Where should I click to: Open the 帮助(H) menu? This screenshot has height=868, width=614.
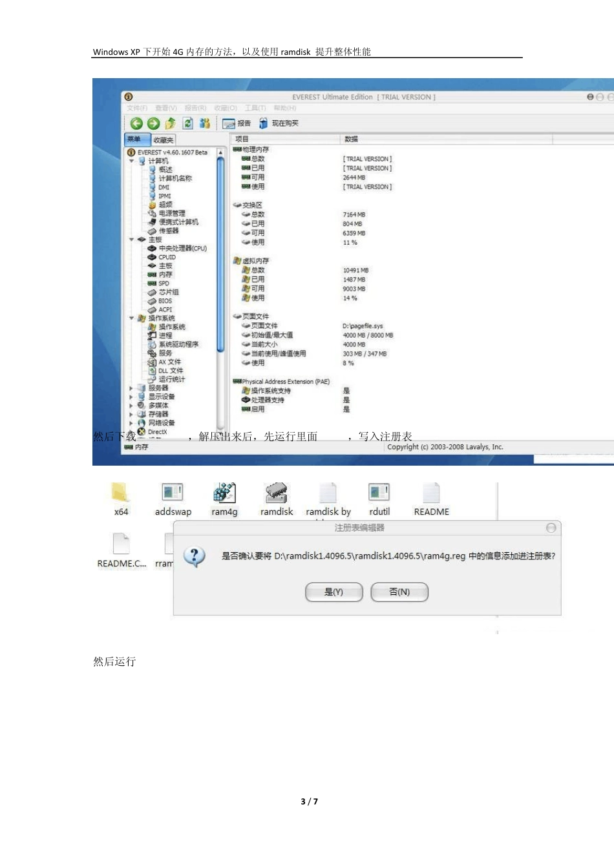[x=284, y=108]
